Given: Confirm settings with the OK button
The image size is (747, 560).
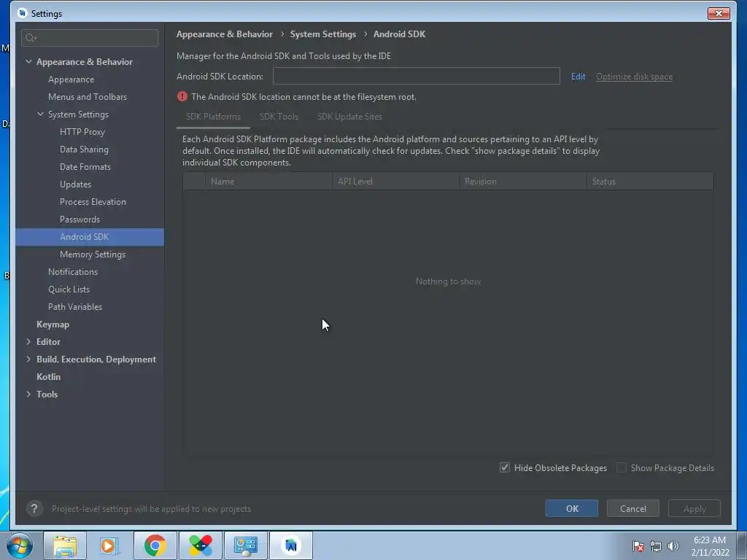Looking at the screenshot, I should tap(572, 508).
